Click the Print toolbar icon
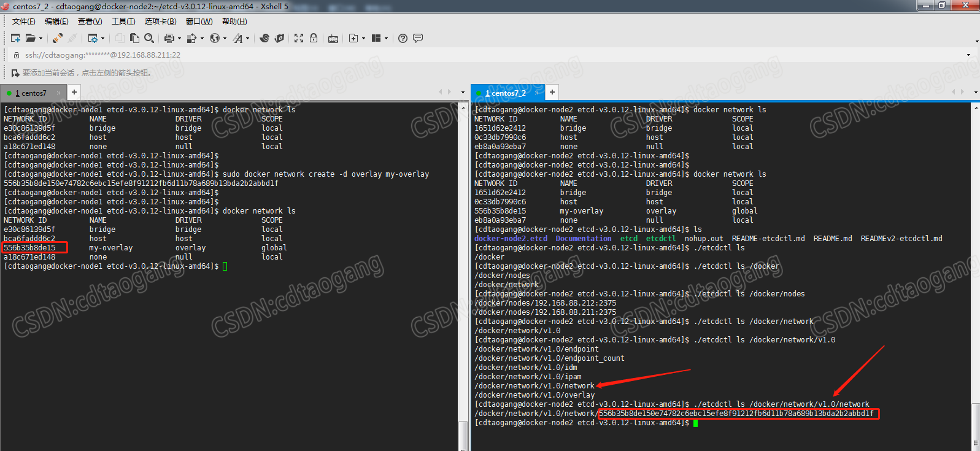Screen dimensions: 980x451 click(x=169, y=38)
